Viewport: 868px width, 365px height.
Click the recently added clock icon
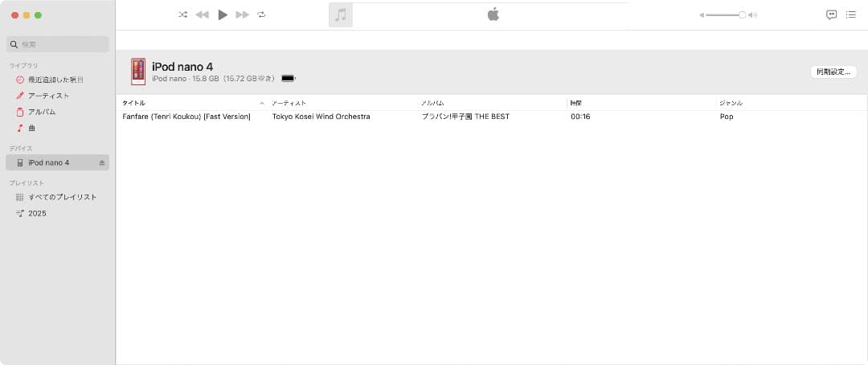click(x=20, y=80)
